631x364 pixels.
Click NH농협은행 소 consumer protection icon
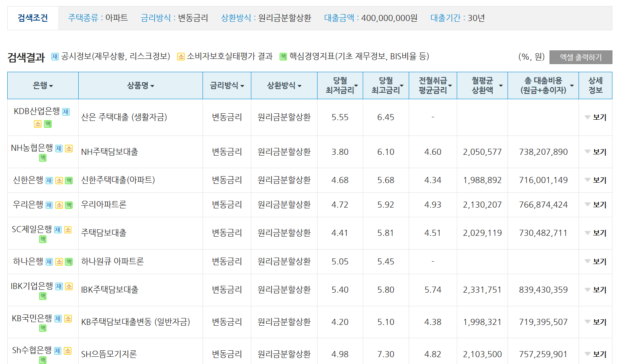(69, 148)
